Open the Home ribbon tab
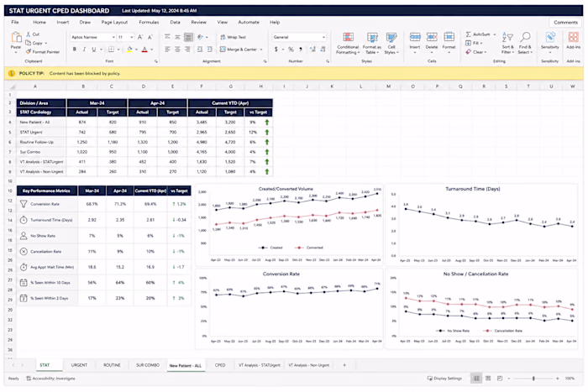This screenshot has height=392, width=588. [39, 22]
